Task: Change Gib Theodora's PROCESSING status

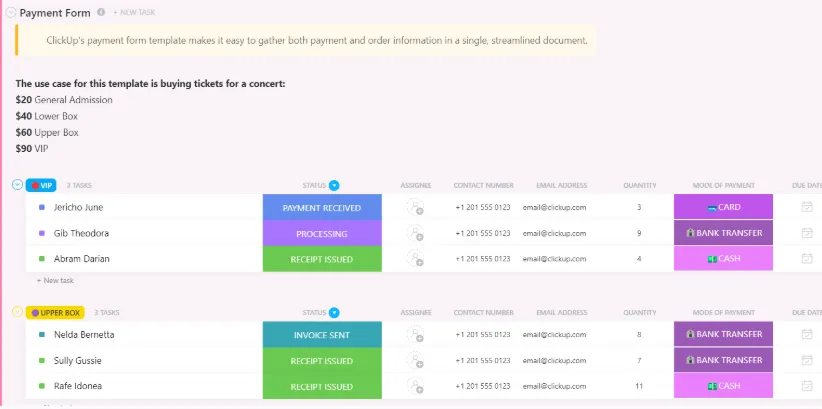Action: coord(322,233)
